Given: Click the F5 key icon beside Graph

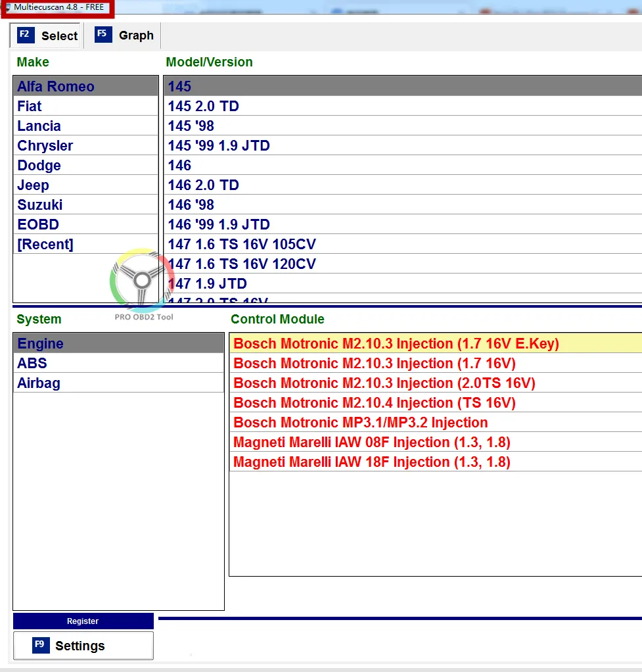Looking at the screenshot, I should point(103,35).
